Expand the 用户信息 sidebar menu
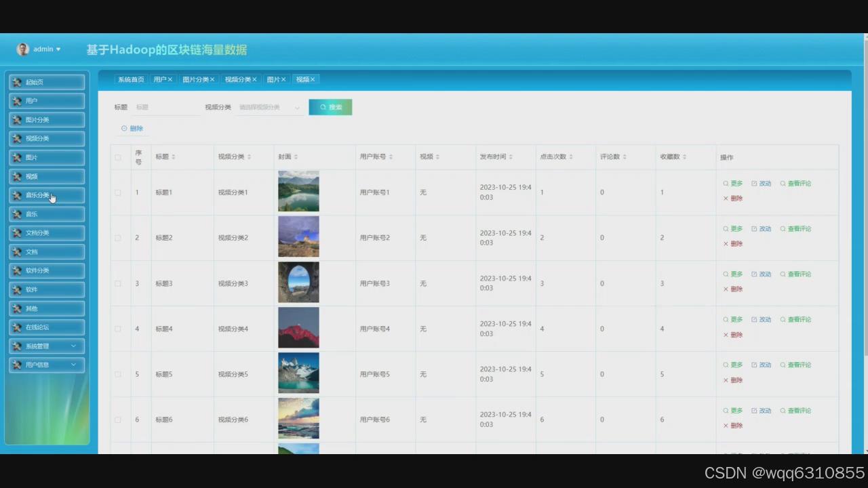The width and height of the screenshot is (868, 488). pyautogui.click(x=47, y=365)
